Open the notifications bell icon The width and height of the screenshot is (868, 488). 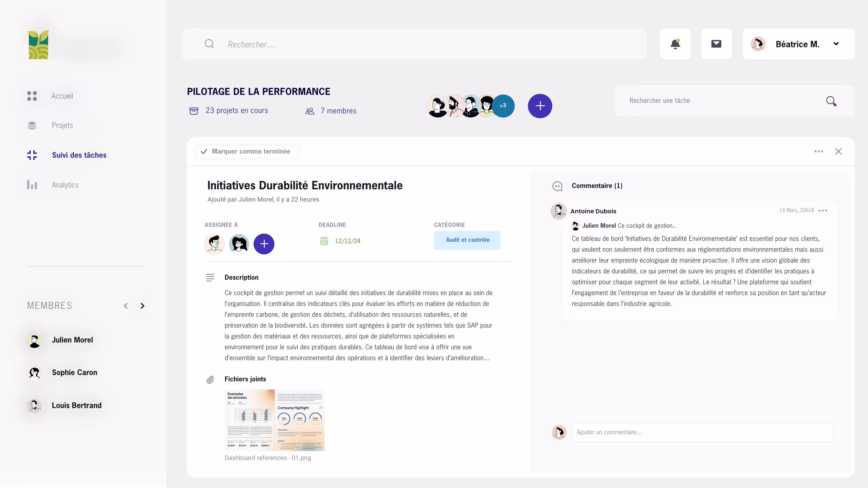pos(675,44)
